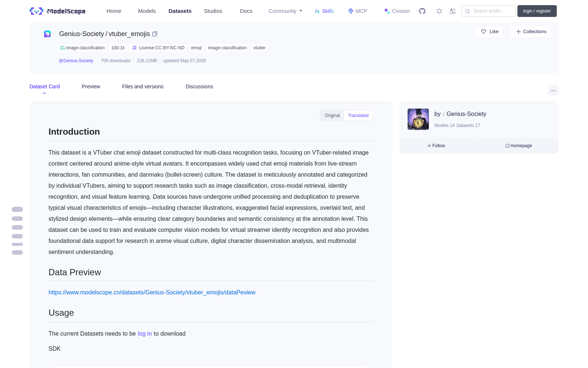Click the Genius-Society namespace in title
Viewport: 588px width, 368px height.
click(x=82, y=34)
